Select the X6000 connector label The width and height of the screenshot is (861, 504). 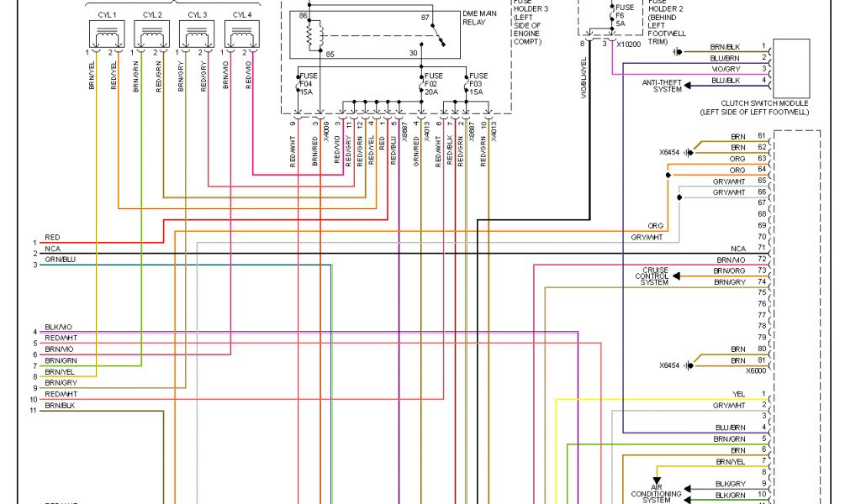click(x=756, y=371)
